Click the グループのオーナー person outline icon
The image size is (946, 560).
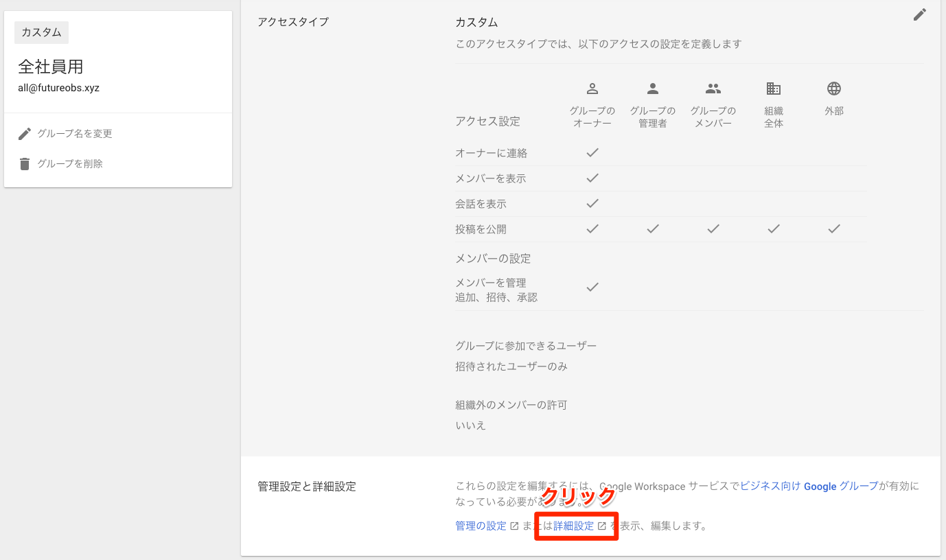click(x=592, y=89)
